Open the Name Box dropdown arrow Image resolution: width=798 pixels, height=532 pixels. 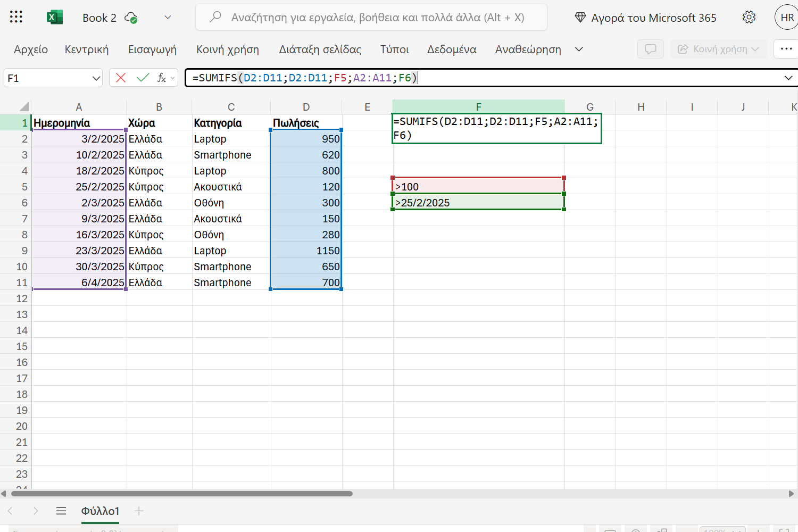[96, 78]
